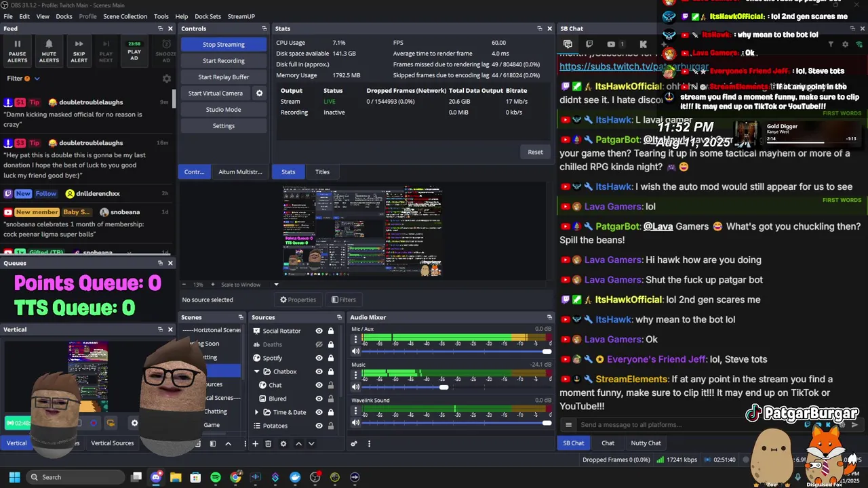Hide the Chatbox group
Viewport: 868px width, 488px height.
319,371
